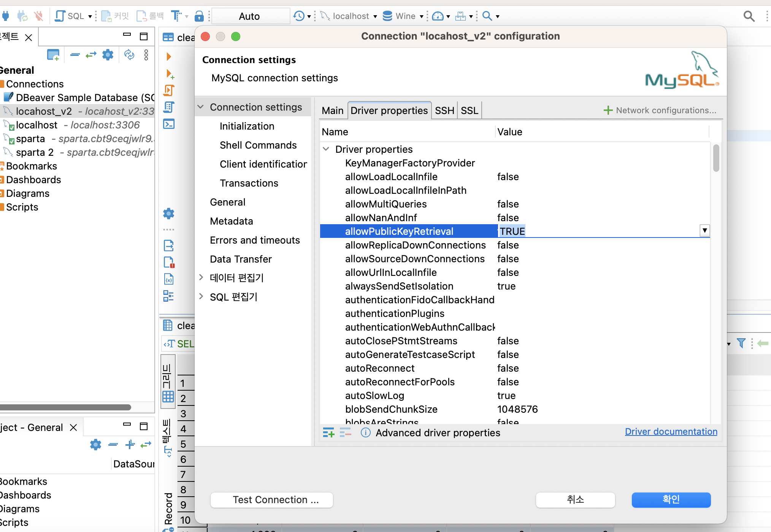Click the new connection icon in navigator
Viewport: 771px width, 532px height.
[x=53, y=55]
